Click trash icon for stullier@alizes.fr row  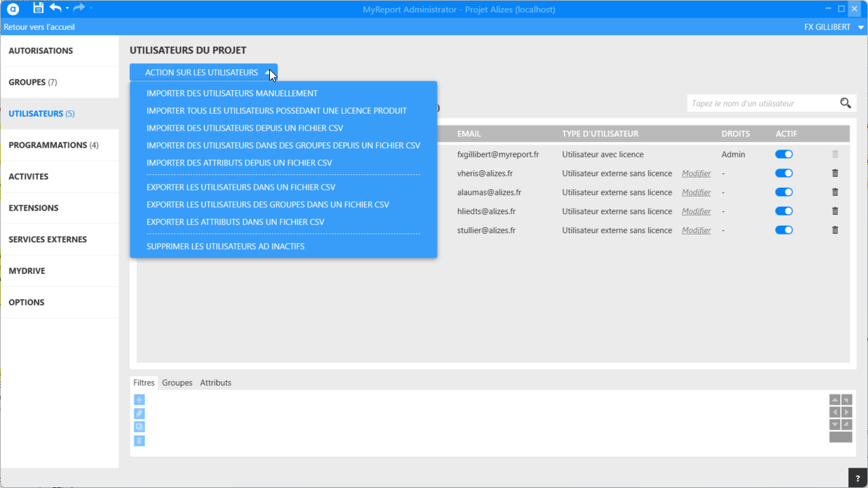835,230
